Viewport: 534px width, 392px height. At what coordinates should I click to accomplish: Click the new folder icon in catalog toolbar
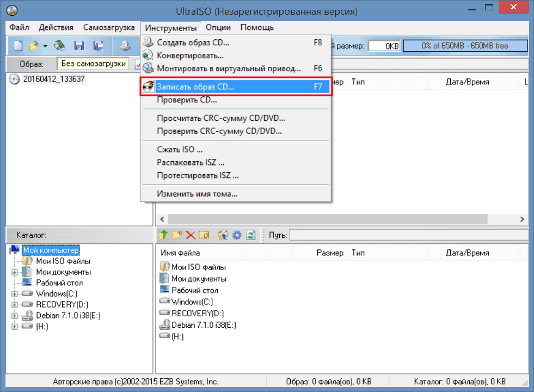pos(176,235)
